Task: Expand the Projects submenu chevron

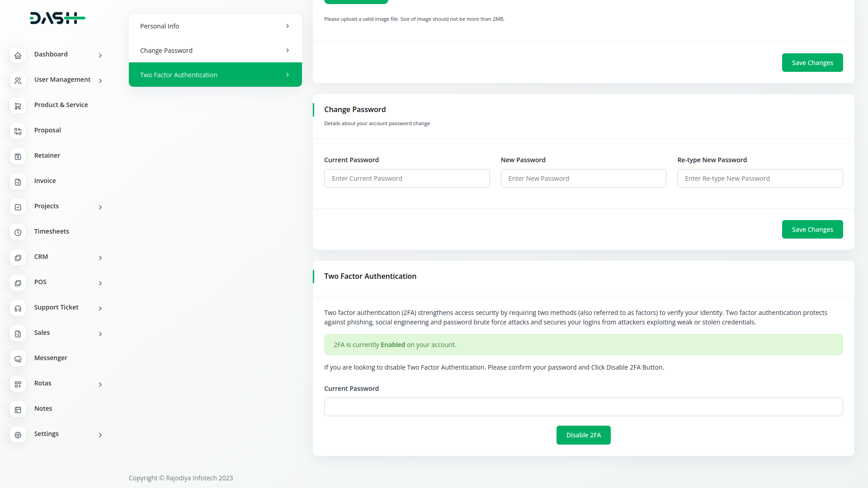Action: click(100, 207)
